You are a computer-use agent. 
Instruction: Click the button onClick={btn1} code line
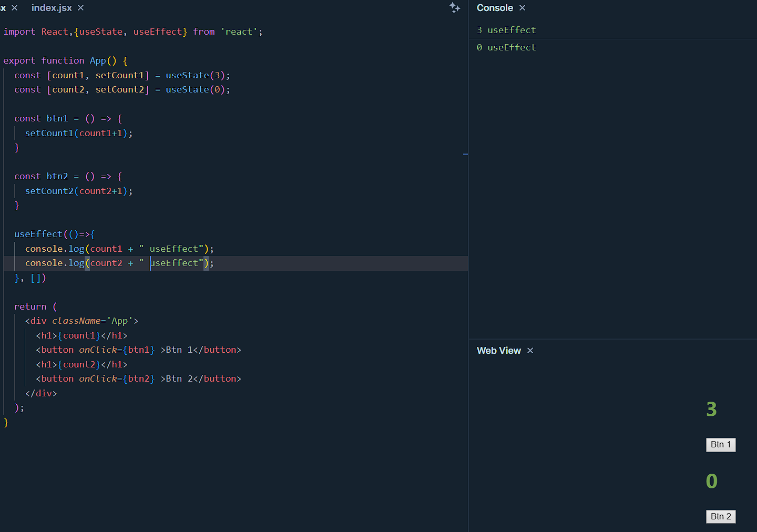139,350
